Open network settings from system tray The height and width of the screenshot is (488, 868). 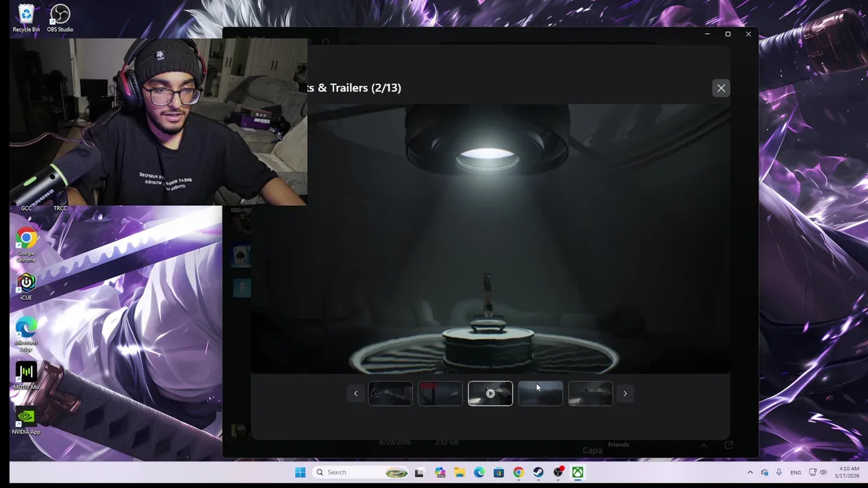812,472
